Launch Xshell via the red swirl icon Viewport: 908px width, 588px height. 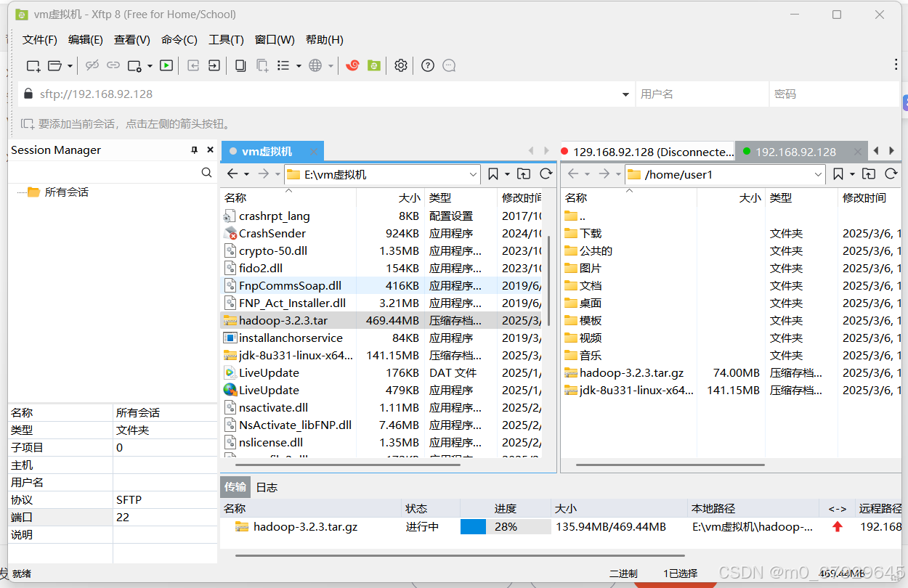click(352, 65)
